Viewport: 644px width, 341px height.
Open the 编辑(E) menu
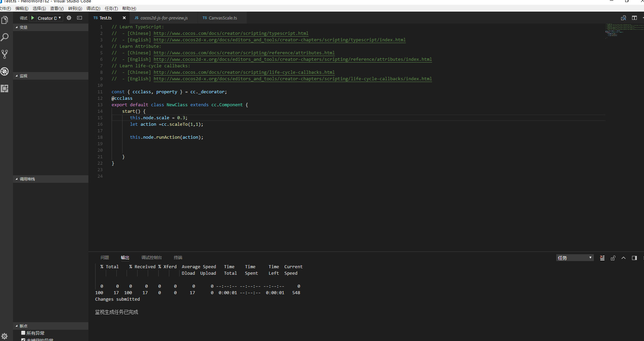click(22, 9)
